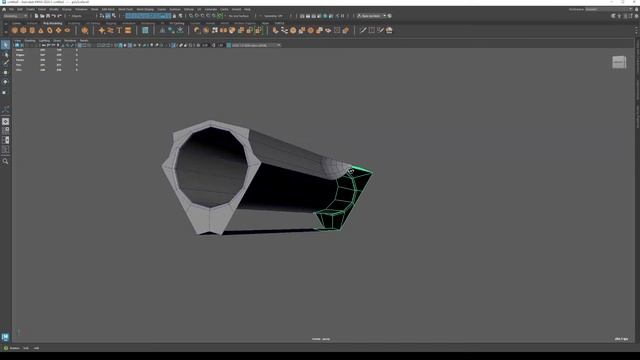Open the Mesh Tools menu
The height and width of the screenshot is (360, 640).
tap(125, 9)
